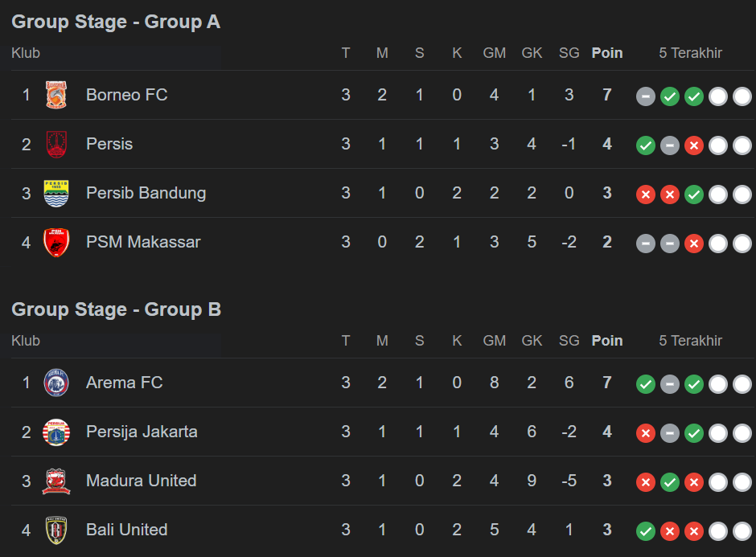
Task: Click the Persija Jakarta club logo
Action: point(56,432)
